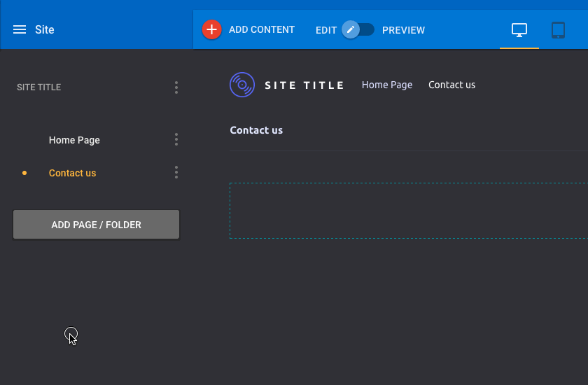Click the PREVIEW label
Image resolution: width=588 pixels, height=385 pixels.
[403, 30]
